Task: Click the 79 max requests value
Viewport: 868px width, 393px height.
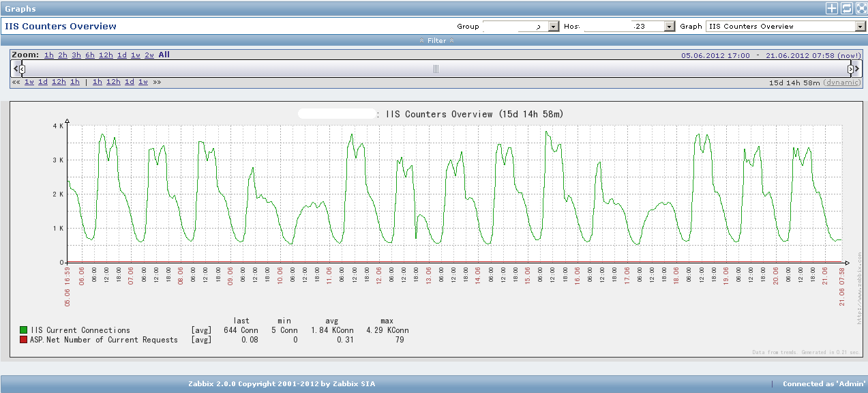Action: pyautogui.click(x=399, y=340)
